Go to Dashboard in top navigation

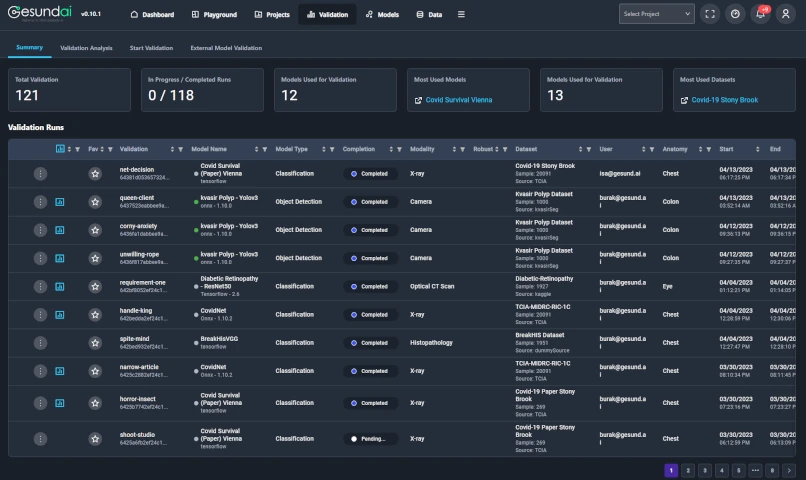[152, 14]
